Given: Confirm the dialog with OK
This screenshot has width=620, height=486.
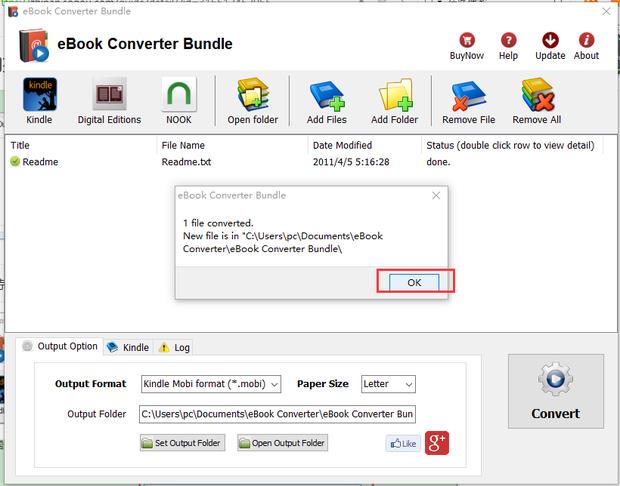Looking at the screenshot, I should pyautogui.click(x=414, y=282).
